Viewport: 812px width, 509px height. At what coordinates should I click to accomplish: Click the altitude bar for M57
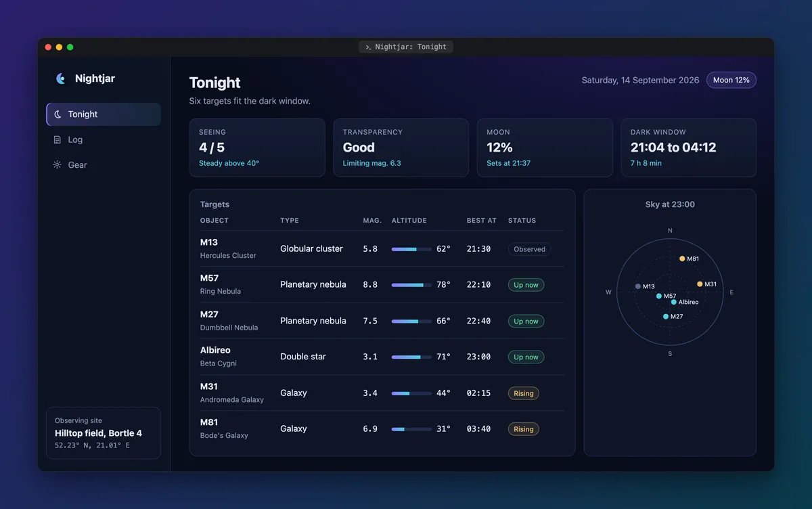click(x=411, y=285)
